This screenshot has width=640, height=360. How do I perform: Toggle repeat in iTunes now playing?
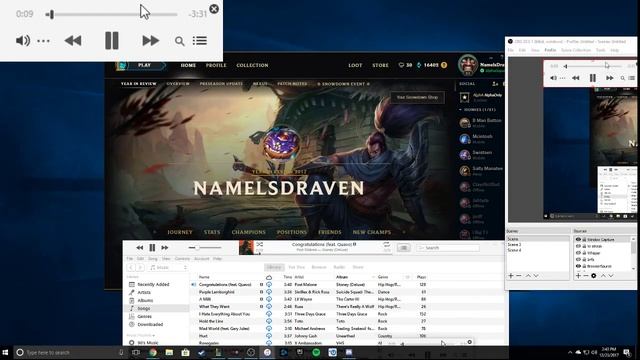click(x=386, y=244)
